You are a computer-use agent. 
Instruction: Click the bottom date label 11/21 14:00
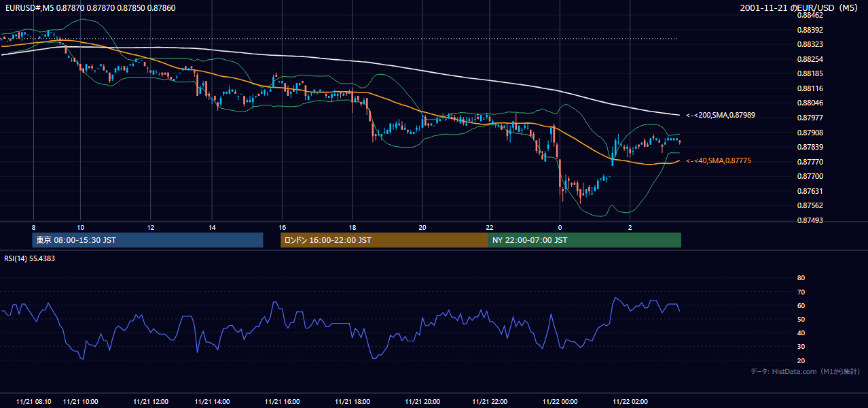coord(213,402)
